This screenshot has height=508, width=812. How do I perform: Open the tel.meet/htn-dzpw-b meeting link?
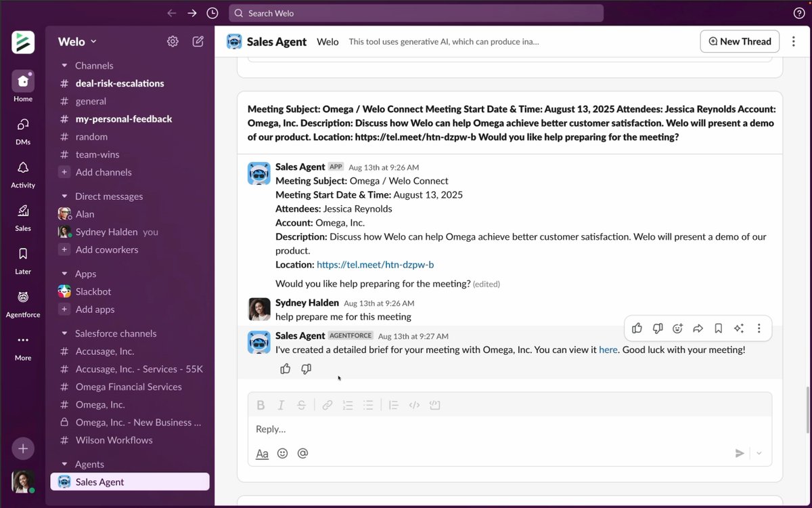375,265
